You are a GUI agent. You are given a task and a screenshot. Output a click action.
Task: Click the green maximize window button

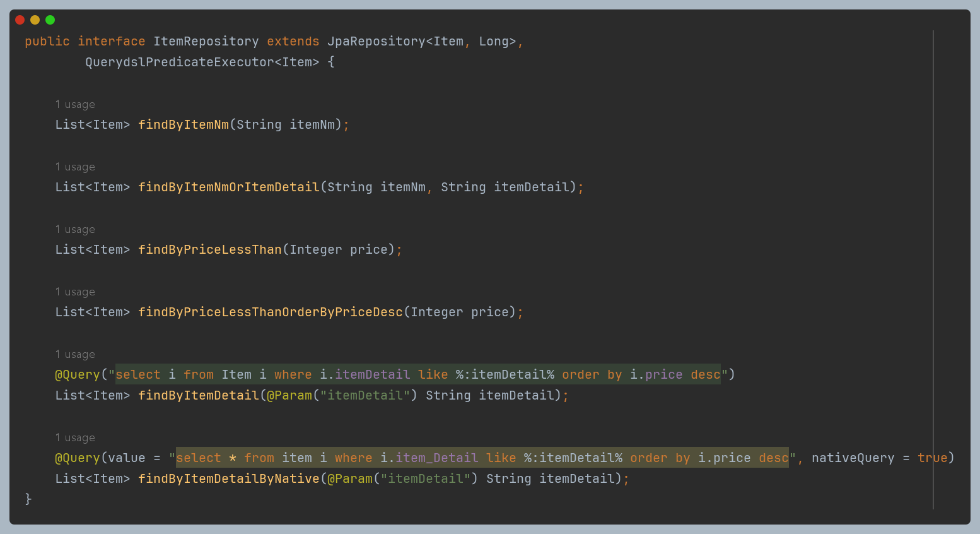pos(50,20)
